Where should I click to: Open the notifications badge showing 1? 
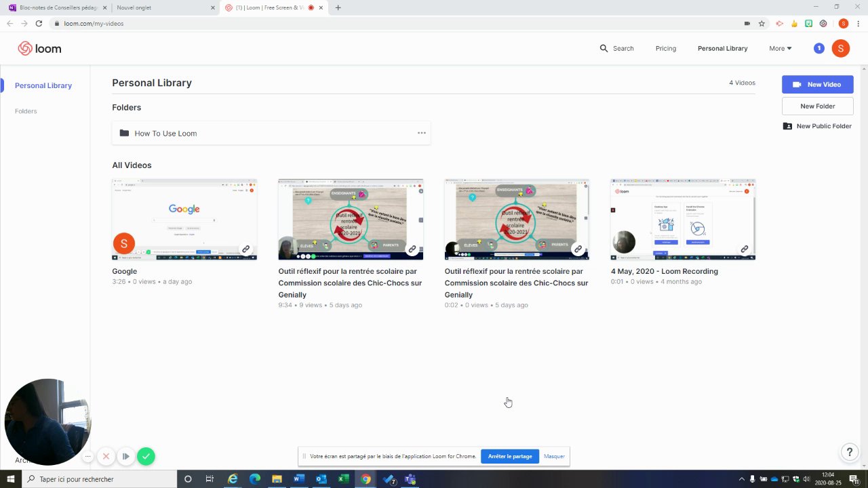pos(819,48)
